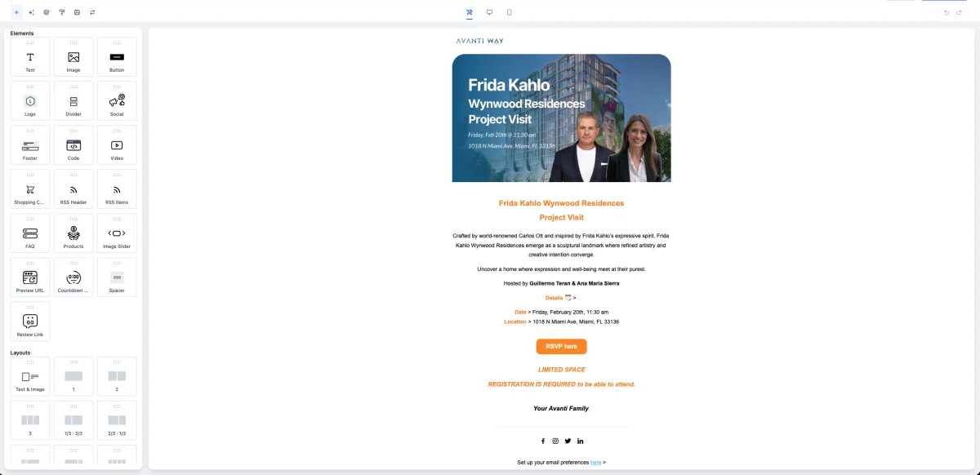Screen dimensions: 980x475
Task: Click the Instagram icon in email footer
Action: (555, 441)
